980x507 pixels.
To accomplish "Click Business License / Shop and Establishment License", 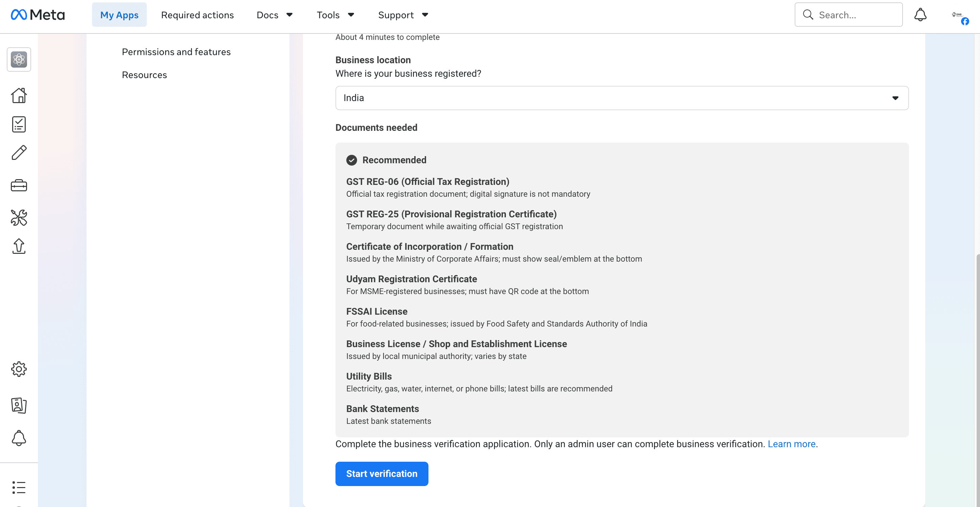I will click(457, 344).
